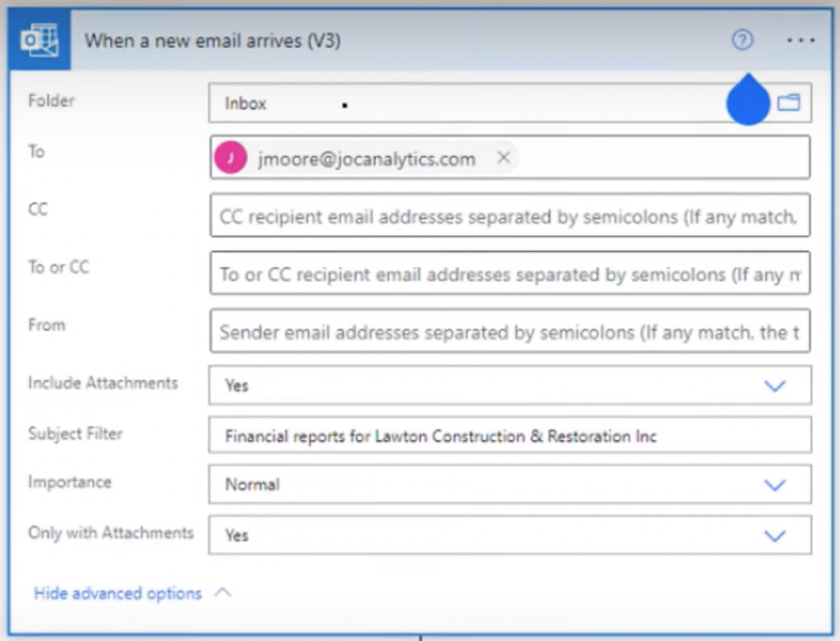Open the help icon for this trigger

tap(742, 41)
